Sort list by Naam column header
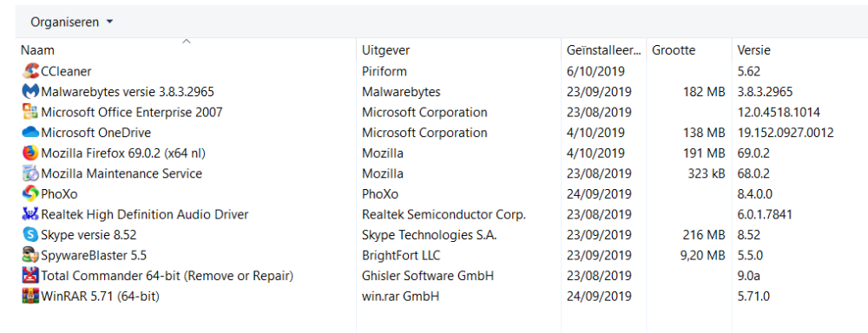Viewport: 868px width, 333px height. click(x=37, y=50)
